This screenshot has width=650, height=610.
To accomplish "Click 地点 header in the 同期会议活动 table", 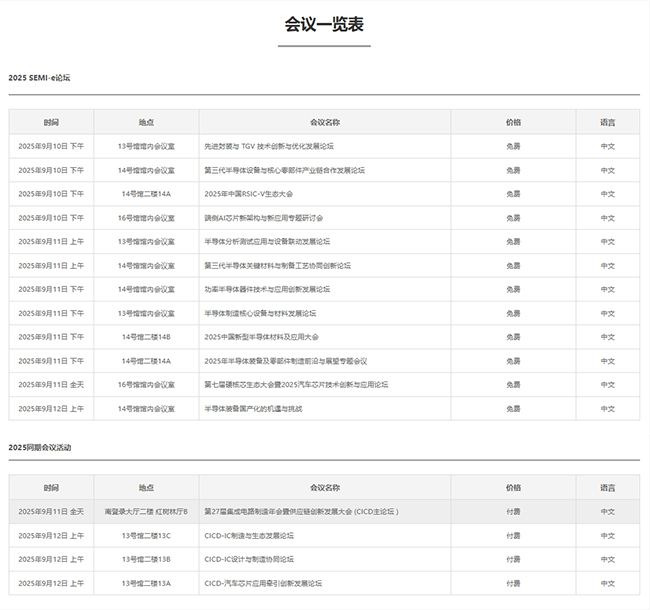I will pos(146,488).
